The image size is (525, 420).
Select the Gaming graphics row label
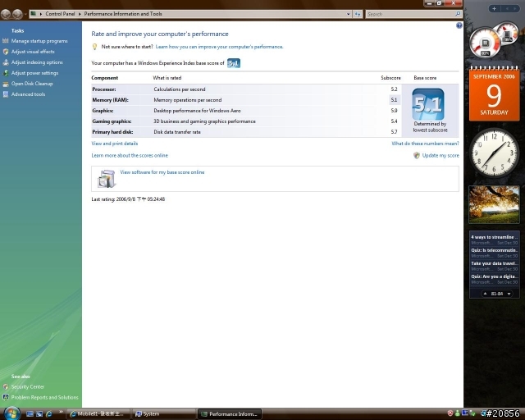[x=112, y=121]
